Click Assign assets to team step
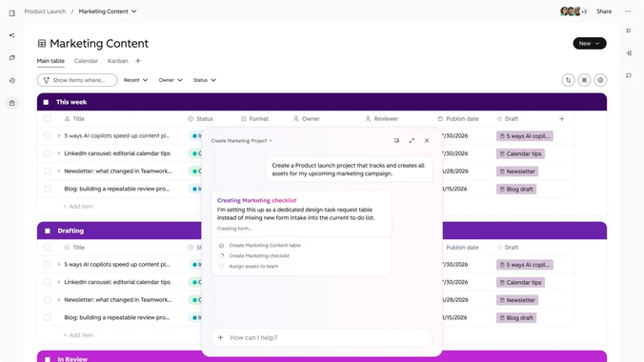This screenshot has height=362, width=644. coord(253,267)
